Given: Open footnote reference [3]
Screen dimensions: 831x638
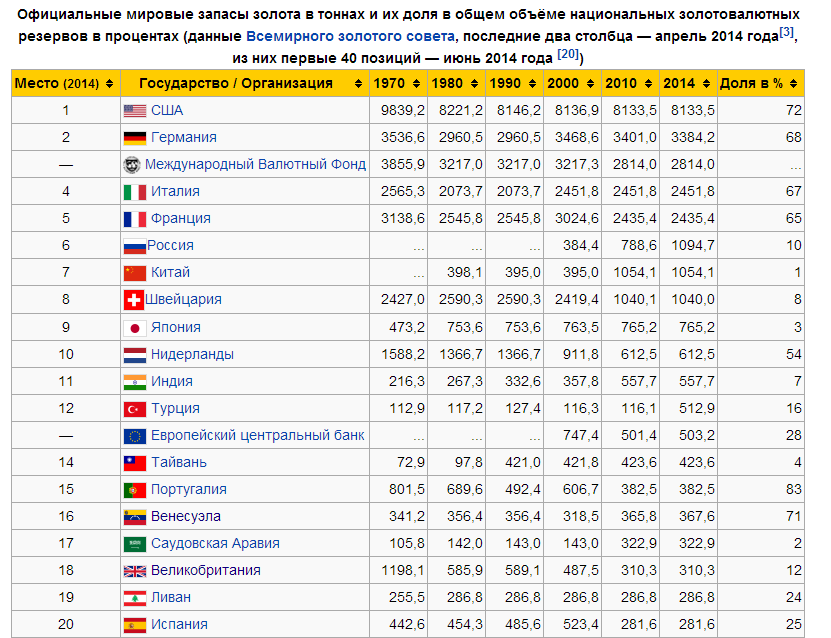Looking at the screenshot, I should click(x=787, y=33).
